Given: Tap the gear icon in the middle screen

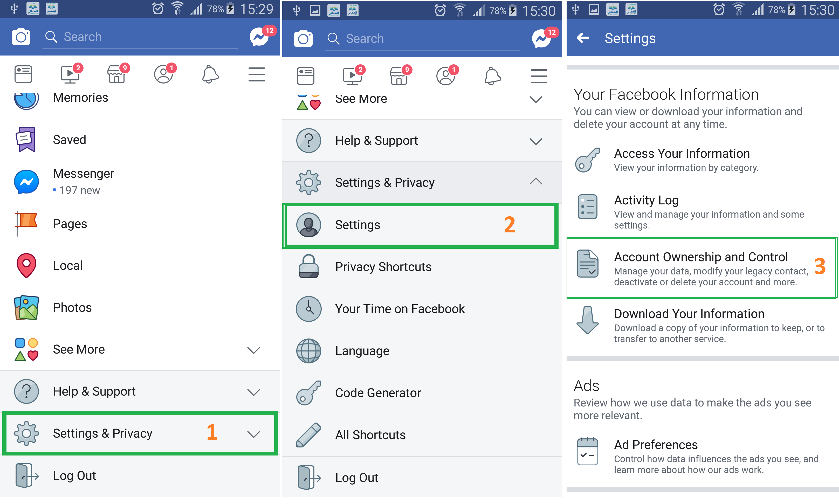Looking at the screenshot, I should point(308,182).
